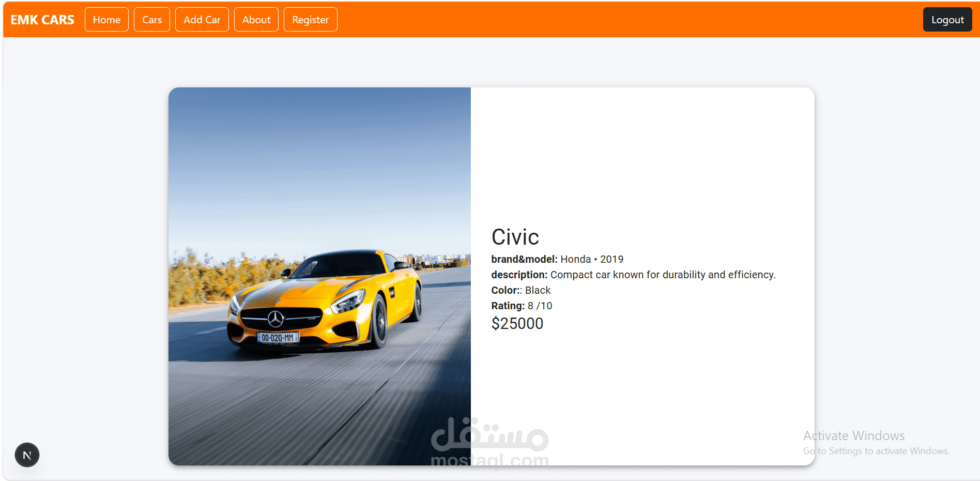Click the Logout button

tap(947, 20)
